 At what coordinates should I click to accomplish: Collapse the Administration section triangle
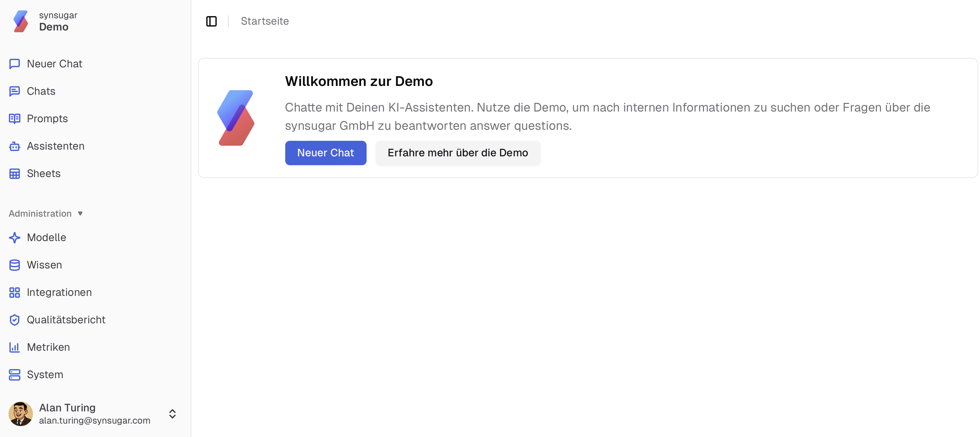pyautogui.click(x=80, y=213)
